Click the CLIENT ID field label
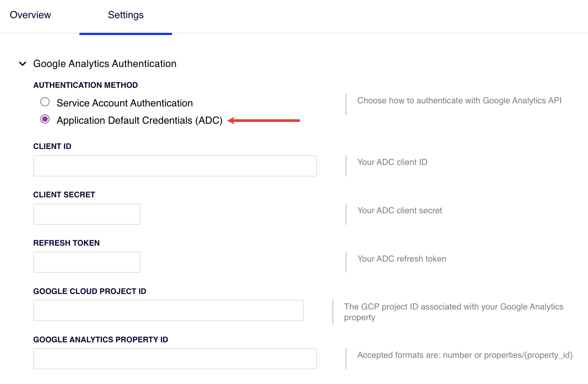Screen dimensions: 588x384 52,146
